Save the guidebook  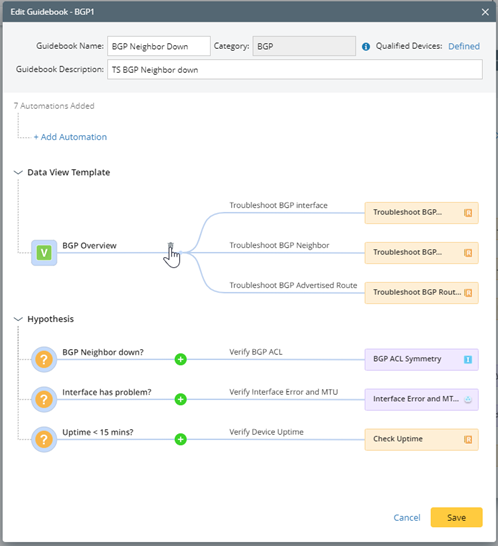456,517
